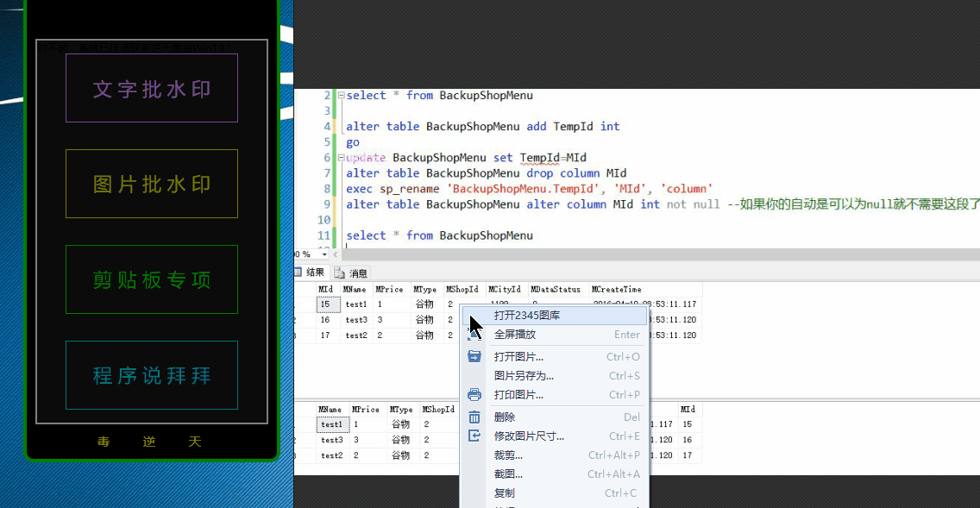The height and width of the screenshot is (508, 980).
Task: Select 图片另存为... menu item
Action: (x=555, y=375)
